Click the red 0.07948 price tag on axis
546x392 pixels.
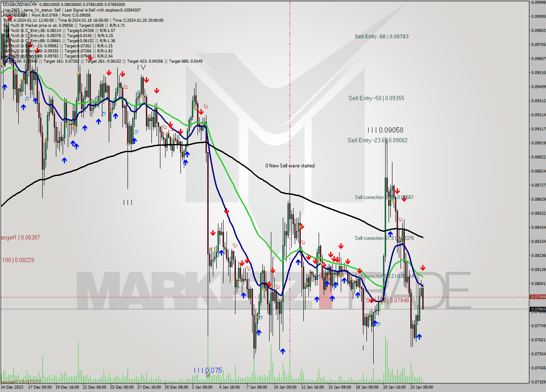coord(537,297)
